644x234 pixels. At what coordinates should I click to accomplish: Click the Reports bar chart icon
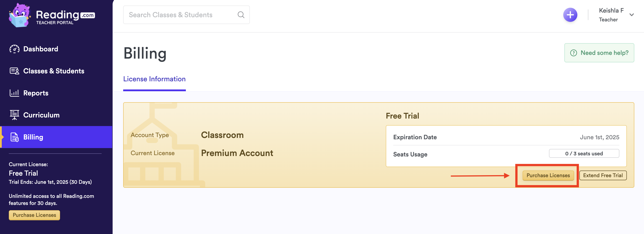click(x=14, y=93)
